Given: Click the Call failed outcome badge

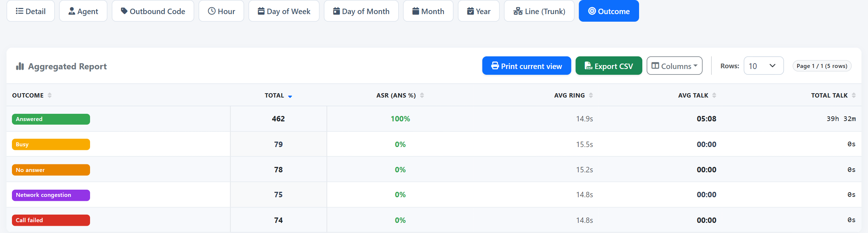Looking at the screenshot, I should [51, 220].
